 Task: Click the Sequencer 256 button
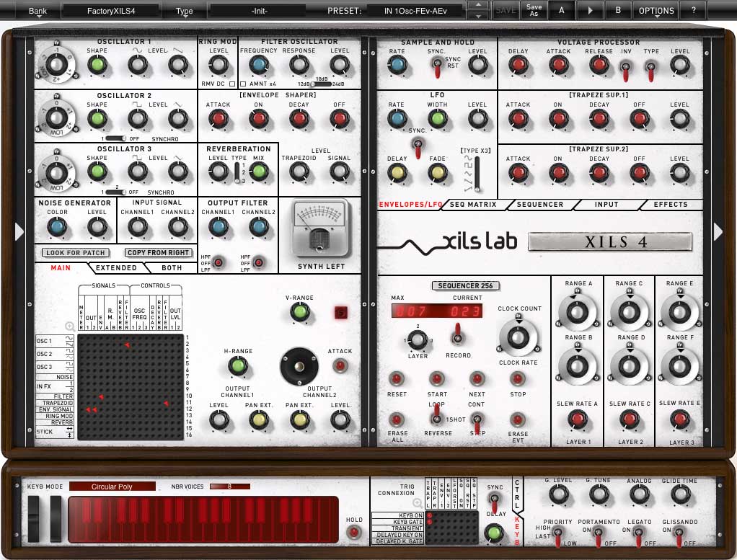465,285
